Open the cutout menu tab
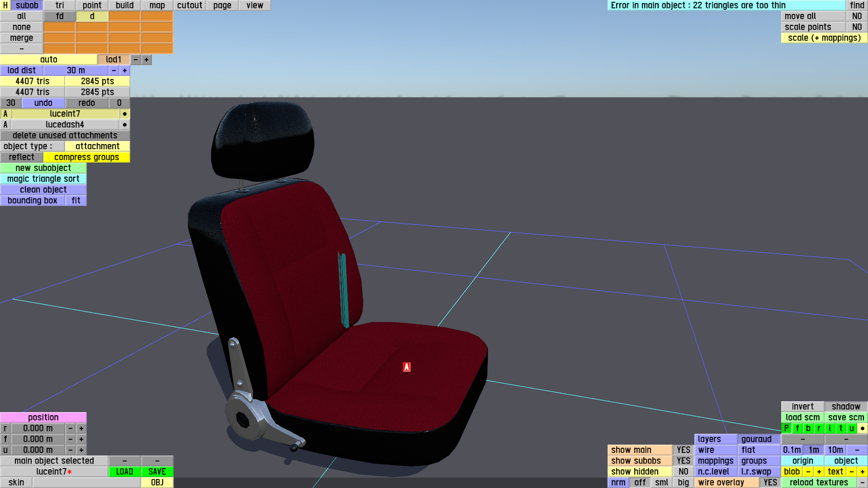Screen dimensions: 868x488 point(189,5)
